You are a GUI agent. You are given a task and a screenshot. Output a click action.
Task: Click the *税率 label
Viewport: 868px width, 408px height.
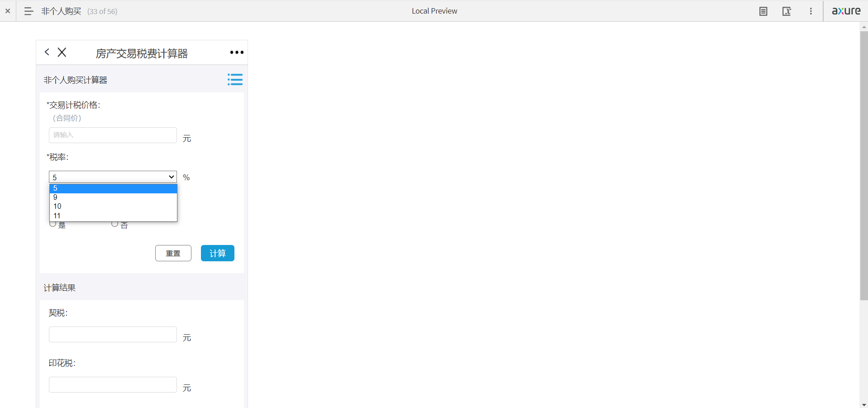(57, 157)
